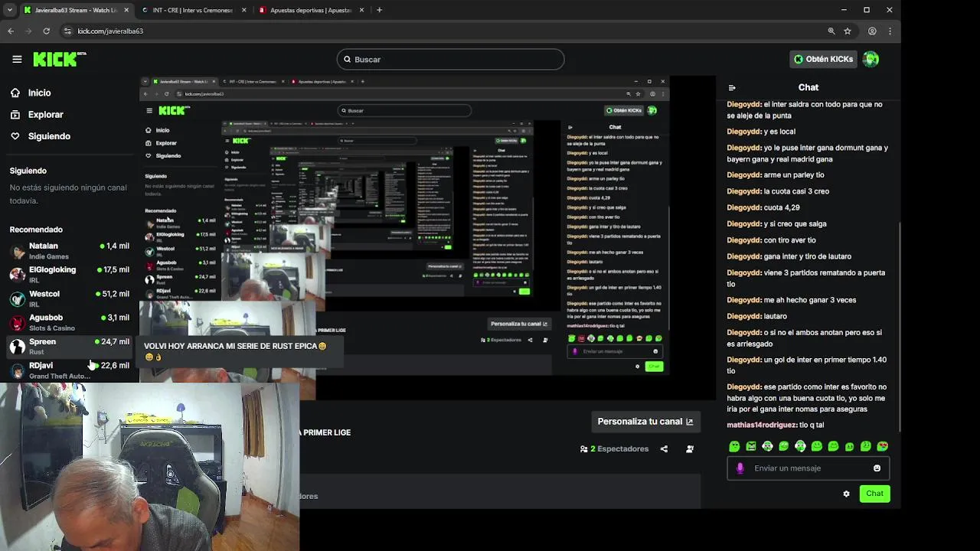Open the Explorar section in sidebar
980x551 pixels.
37,114
